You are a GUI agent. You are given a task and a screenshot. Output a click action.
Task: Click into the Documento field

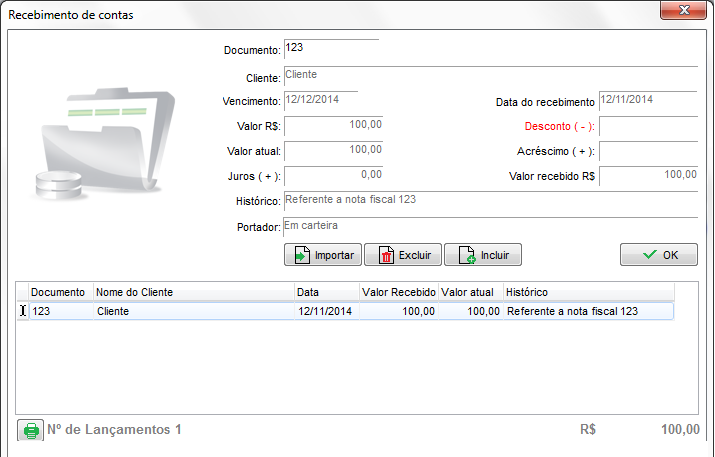(x=331, y=48)
